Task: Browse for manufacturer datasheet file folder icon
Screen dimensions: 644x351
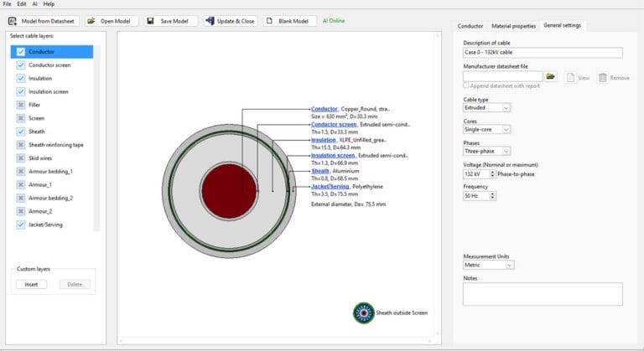Action: click(x=550, y=76)
